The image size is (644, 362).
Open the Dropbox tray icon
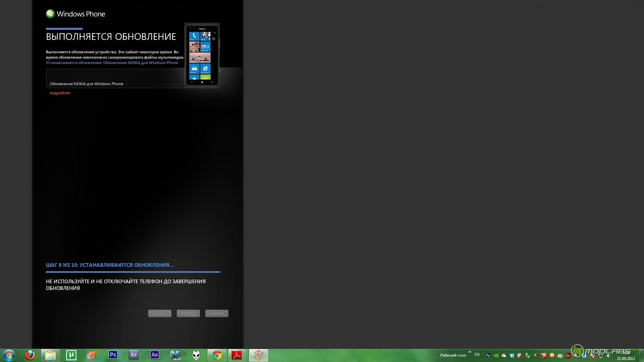click(x=512, y=356)
